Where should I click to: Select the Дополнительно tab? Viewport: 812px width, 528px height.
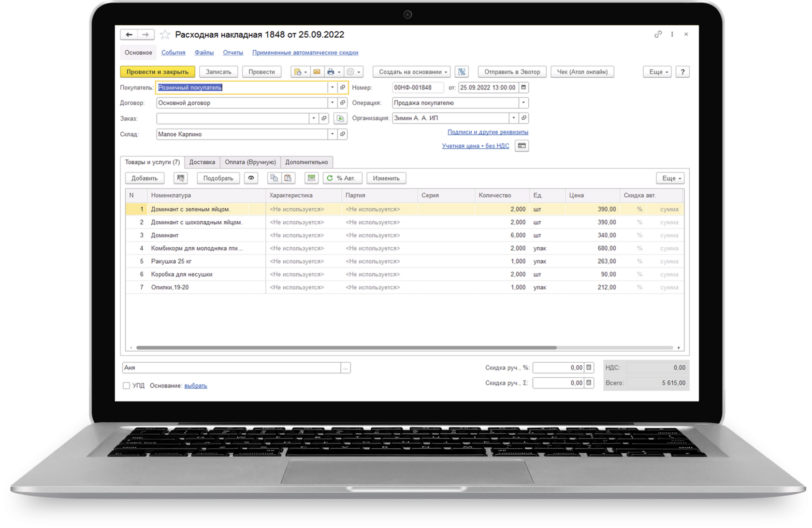[x=306, y=162]
